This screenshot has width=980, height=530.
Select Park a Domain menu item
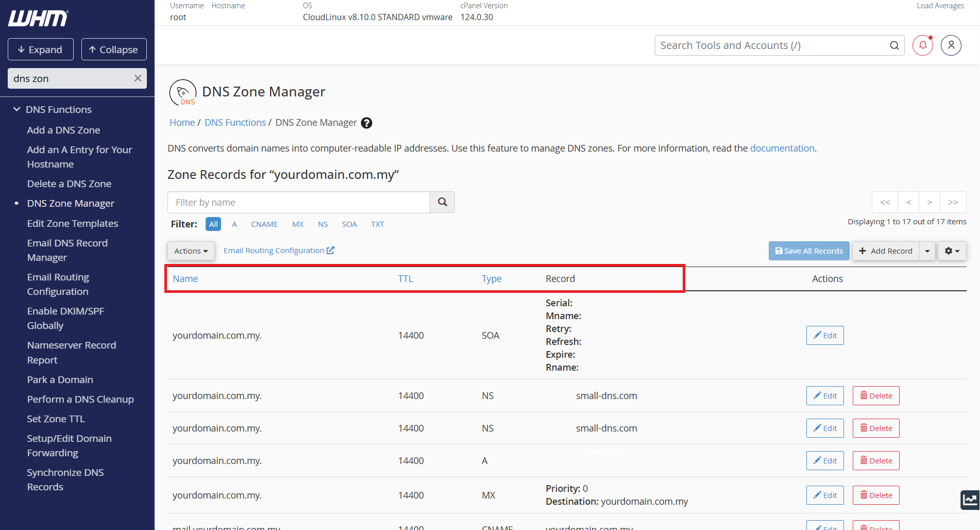pyautogui.click(x=60, y=379)
